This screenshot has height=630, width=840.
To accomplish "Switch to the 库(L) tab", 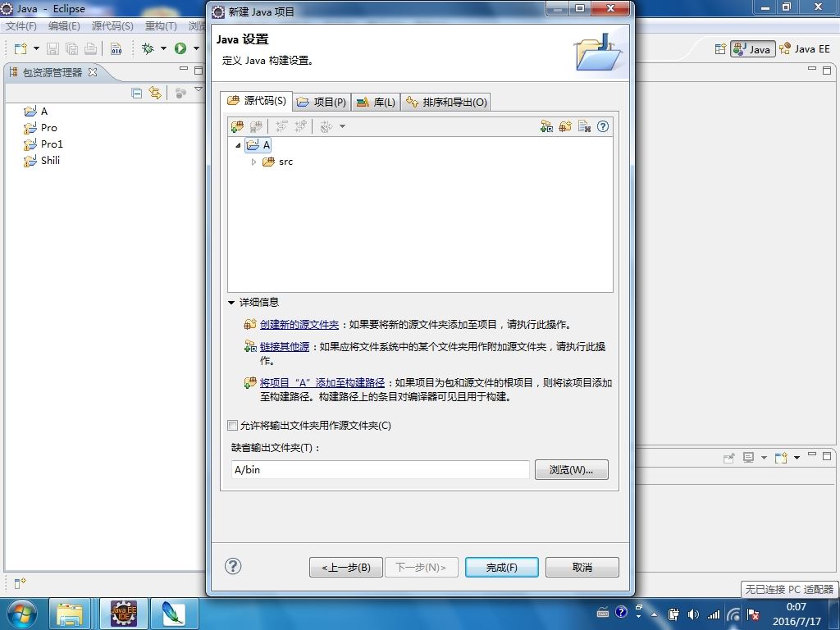I will (x=376, y=102).
